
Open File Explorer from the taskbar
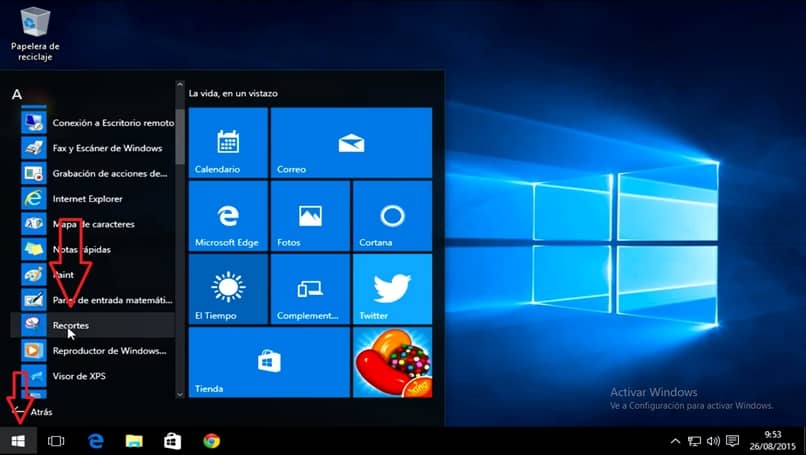134,441
